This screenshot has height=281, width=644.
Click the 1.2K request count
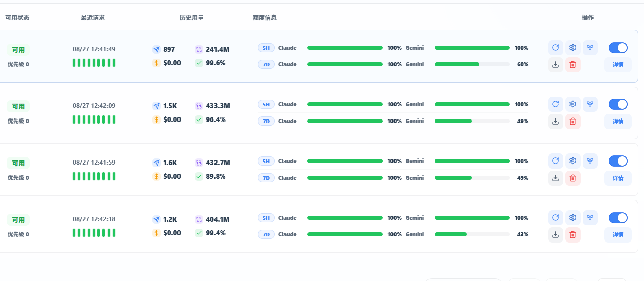click(170, 219)
